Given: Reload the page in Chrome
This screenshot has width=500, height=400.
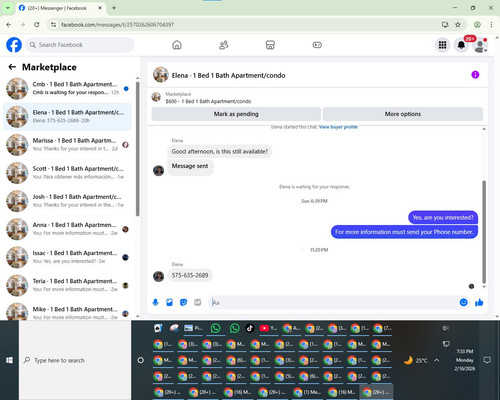Looking at the screenshot, I should pyautogui.click(x=37, y=24).
